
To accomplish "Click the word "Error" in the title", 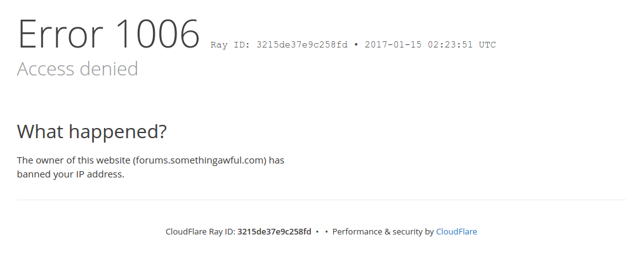I will coord(60,34).
